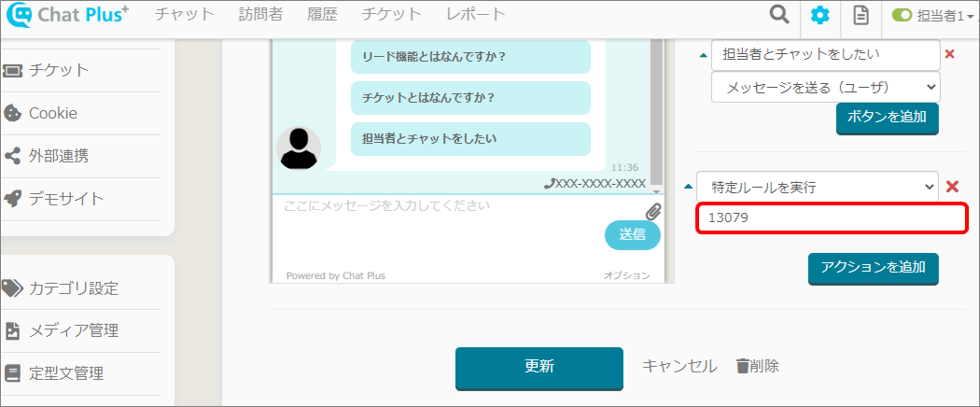Collapse the 特定ルールを実行 action arrow
Screen dimensions: 980x407
(689, 187)
